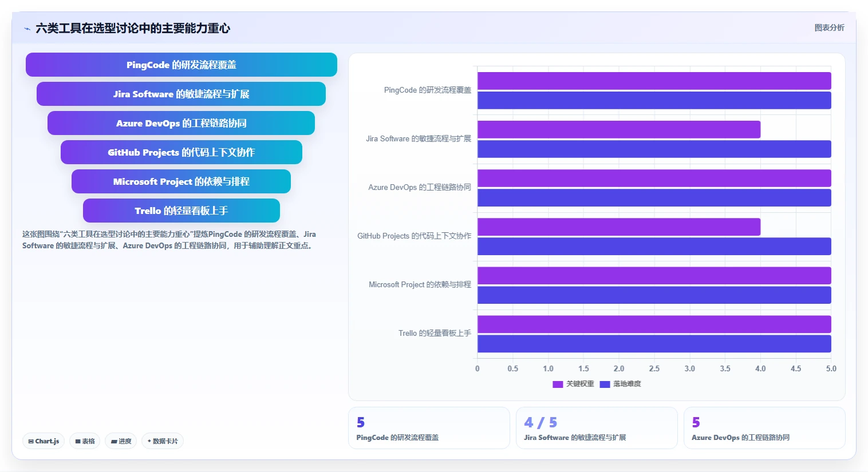This screenshot has width=868, height=472.
Task: Select the Jira Software 的敏捷流程与扩展 funnel bar
Action: (182, 94)
